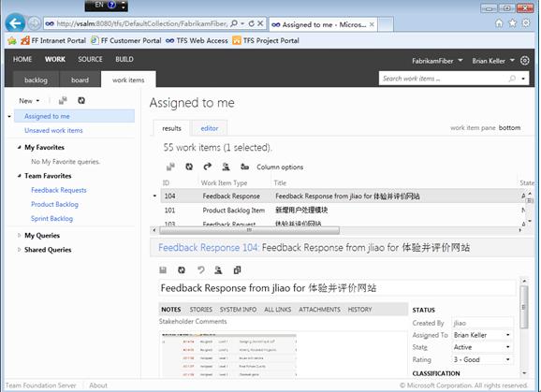Click the save results icon above work item list

[x=170, y=167]
